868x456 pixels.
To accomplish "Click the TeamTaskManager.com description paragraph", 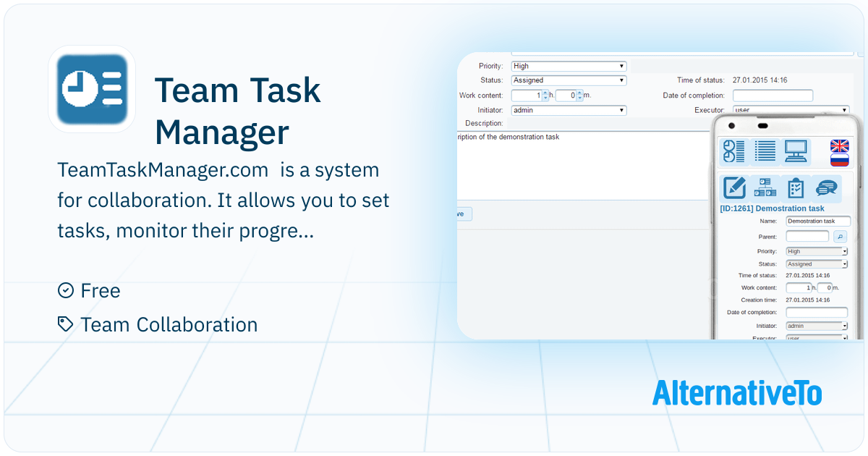I will [224, 200].
